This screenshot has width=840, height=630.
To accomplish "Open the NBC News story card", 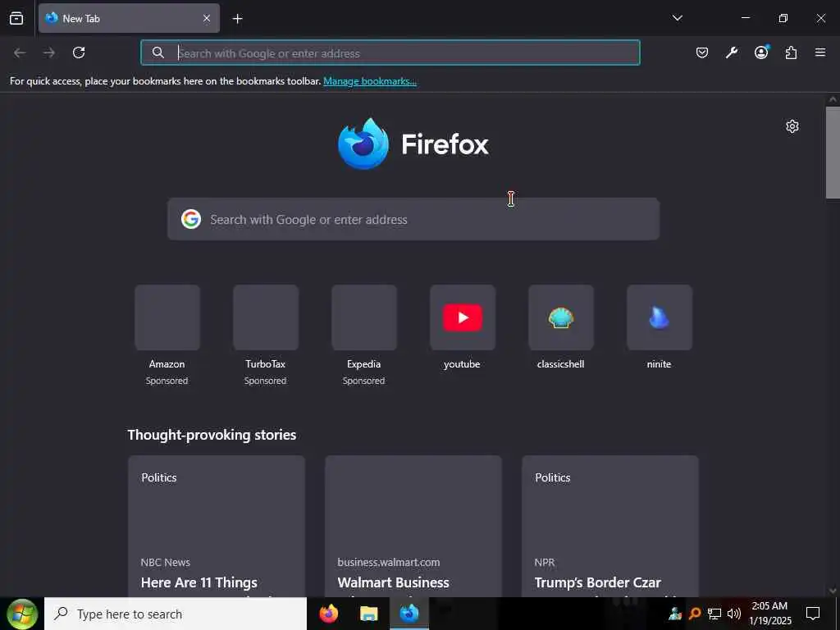I will click(x=217, y=526).
